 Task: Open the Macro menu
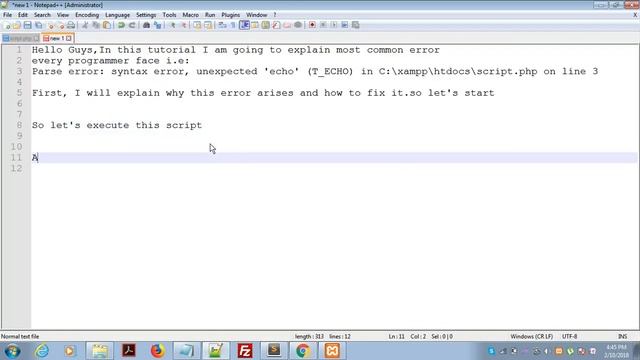(x=190, y=15)
